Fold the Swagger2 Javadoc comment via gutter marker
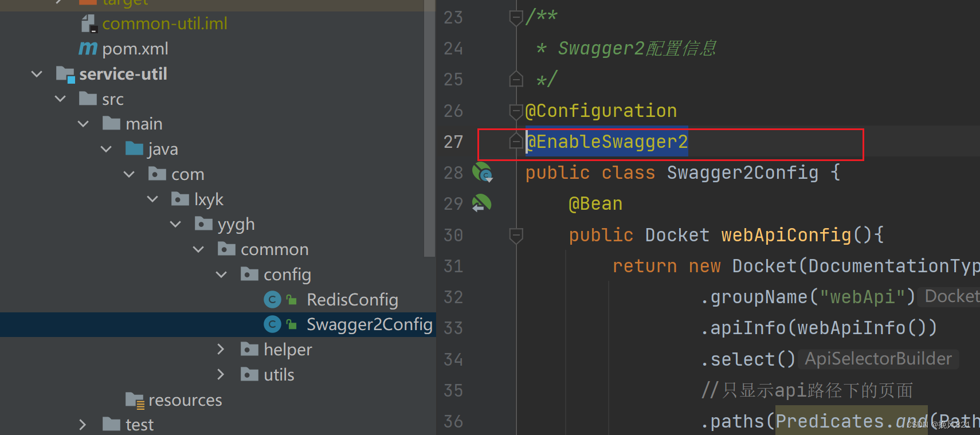The height and width of the screenshot is (435, 980). click(515, 17)
